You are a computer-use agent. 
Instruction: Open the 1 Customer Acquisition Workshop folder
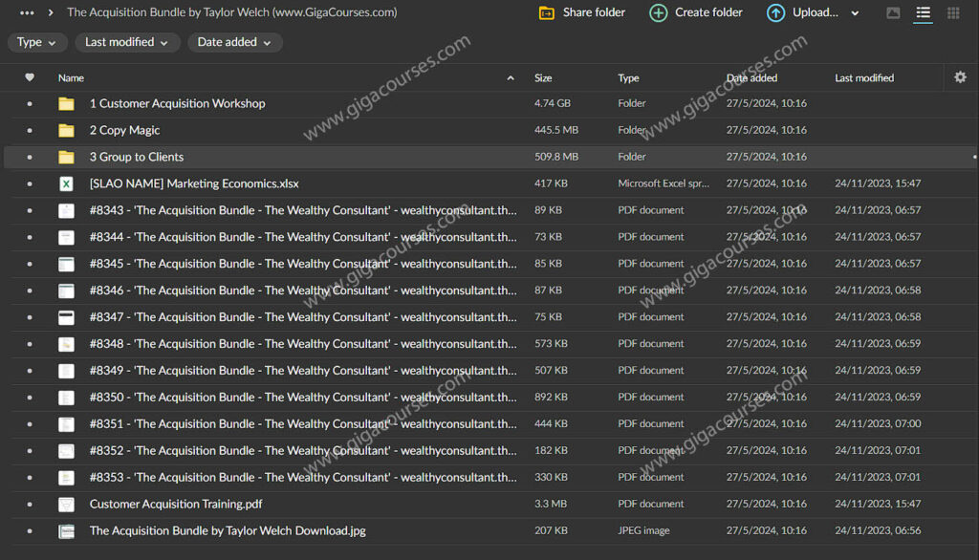point(177,103)
